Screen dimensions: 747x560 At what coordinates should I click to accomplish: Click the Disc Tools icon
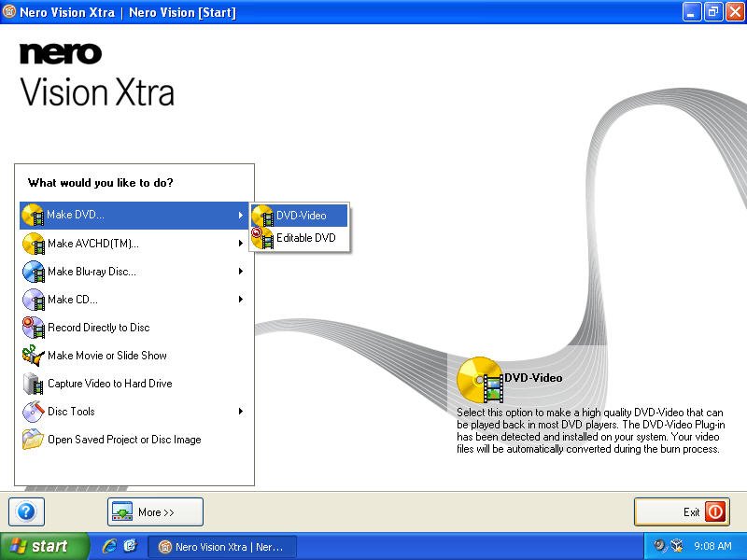34,412
